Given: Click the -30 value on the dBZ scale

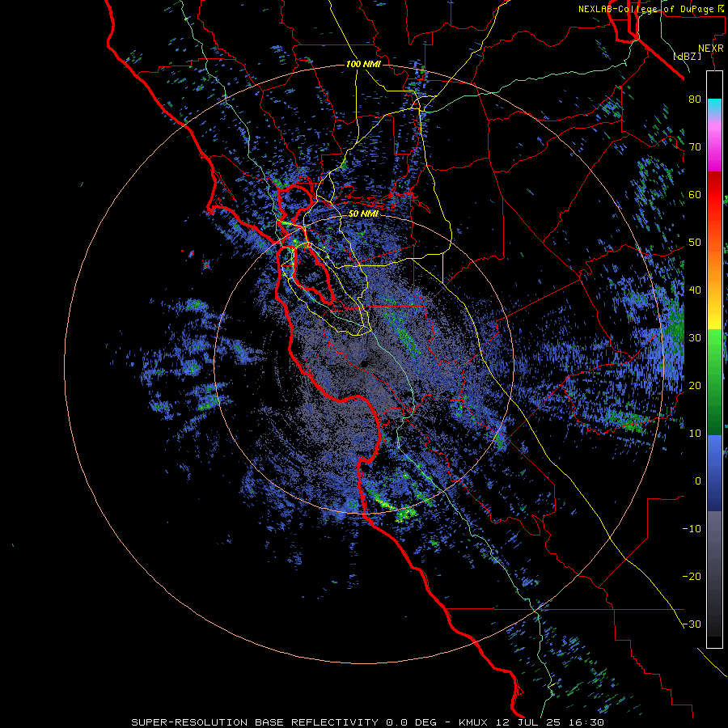Looking at the screenshot, I should tap(692, 624).
